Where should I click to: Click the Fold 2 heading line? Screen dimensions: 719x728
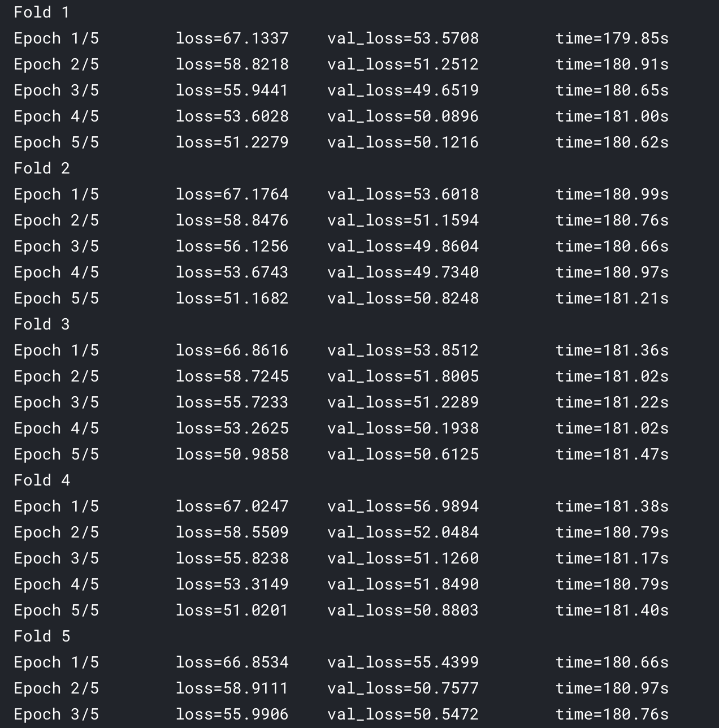(41, 168)
